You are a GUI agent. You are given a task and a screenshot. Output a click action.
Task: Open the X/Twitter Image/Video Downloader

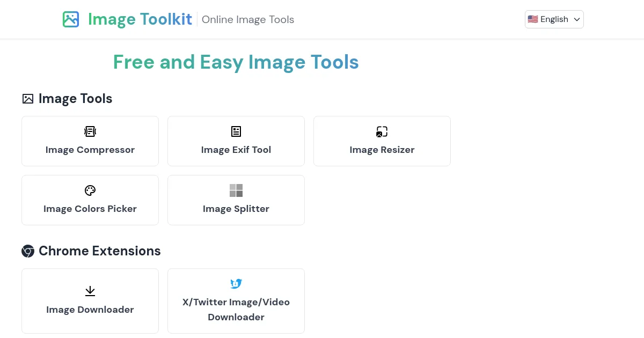[236, 300]
